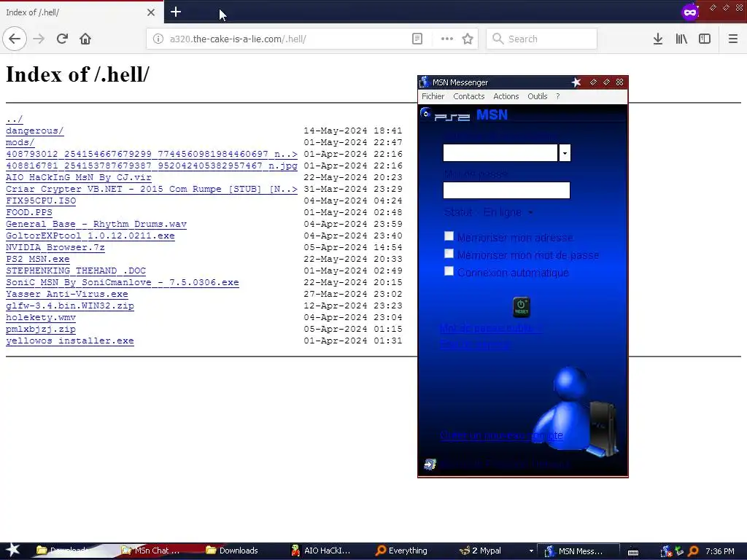Open AIO_HaCkInG_MsN_By_CJ.vir link
This screenshot has height=560, width=747.
[x=79, y=177]
